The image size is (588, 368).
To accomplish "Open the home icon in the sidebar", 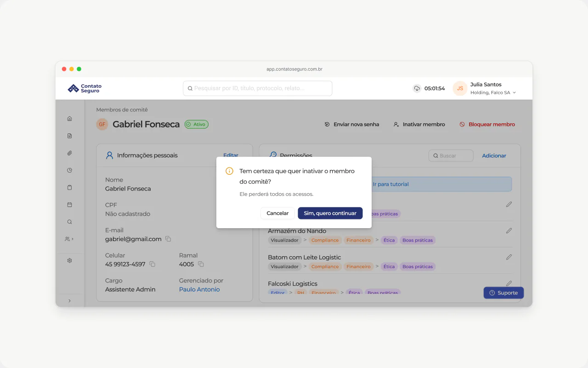I will 70,119.
